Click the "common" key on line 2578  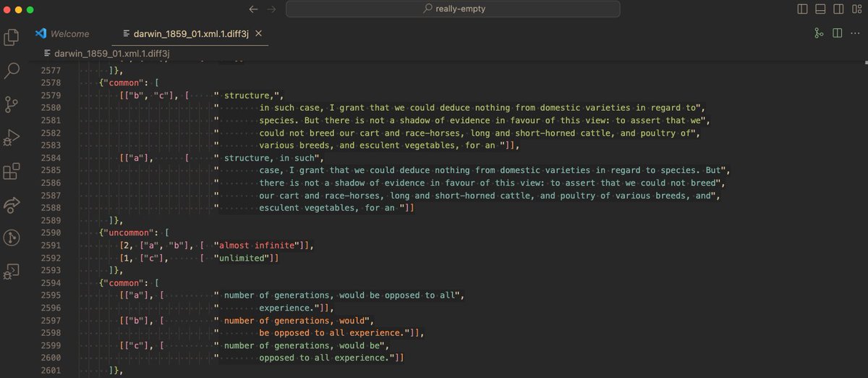tap(124, 83)
